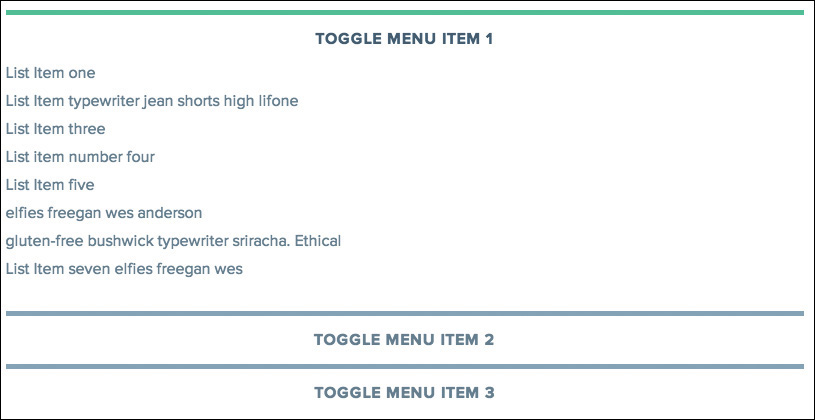
Task: Expand Toggle Menu Item 2
Action: (x=404, y=340)
